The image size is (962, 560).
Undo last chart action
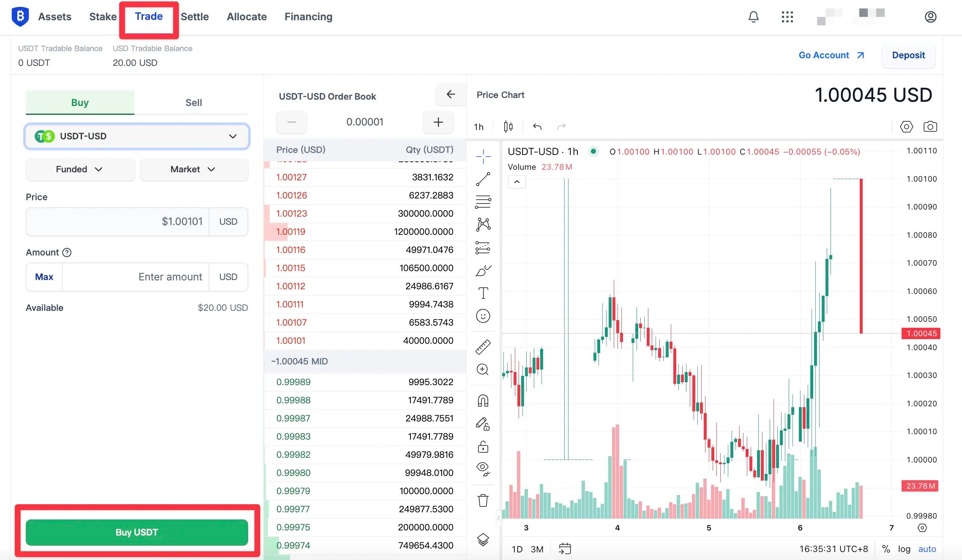537,126
